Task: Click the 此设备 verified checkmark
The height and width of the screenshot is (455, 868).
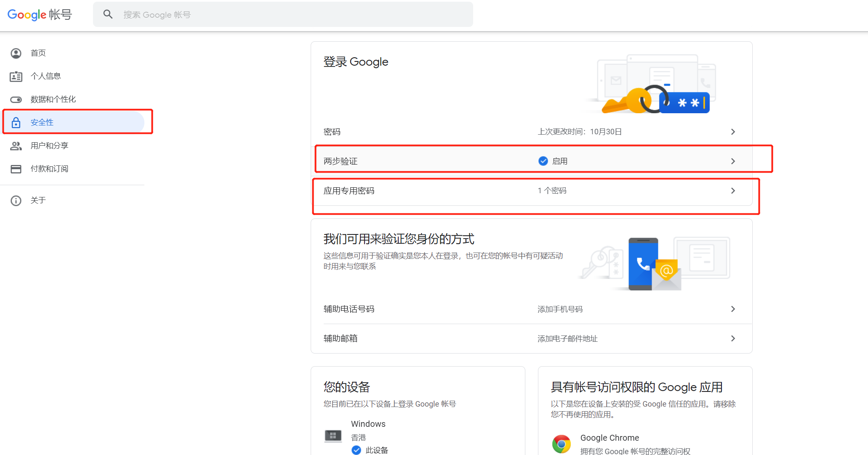Action: click(x=356, y=450)
